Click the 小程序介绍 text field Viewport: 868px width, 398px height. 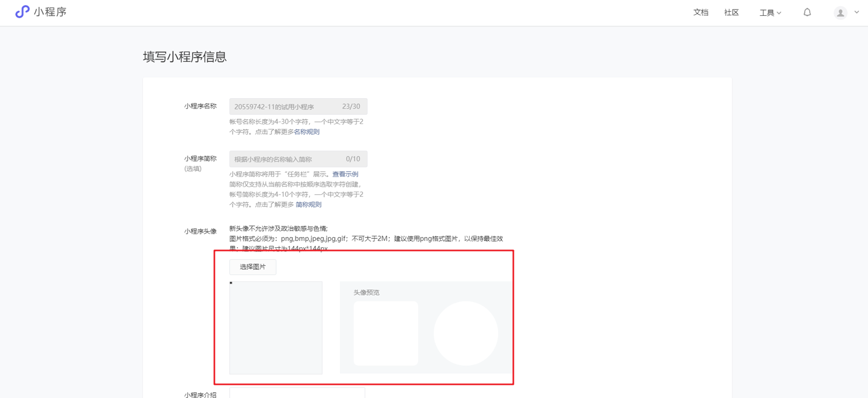tap(297, 393)
